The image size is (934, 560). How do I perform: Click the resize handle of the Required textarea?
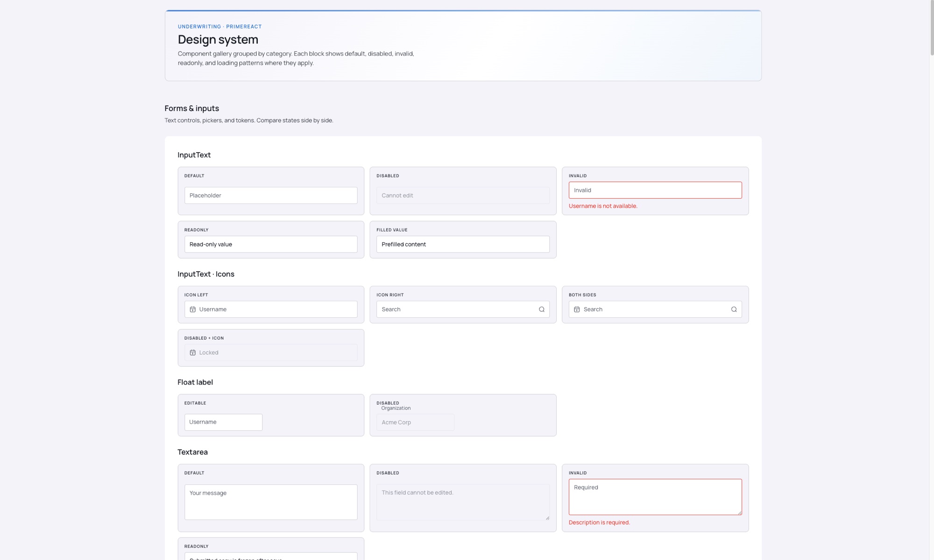pos(739,512)
